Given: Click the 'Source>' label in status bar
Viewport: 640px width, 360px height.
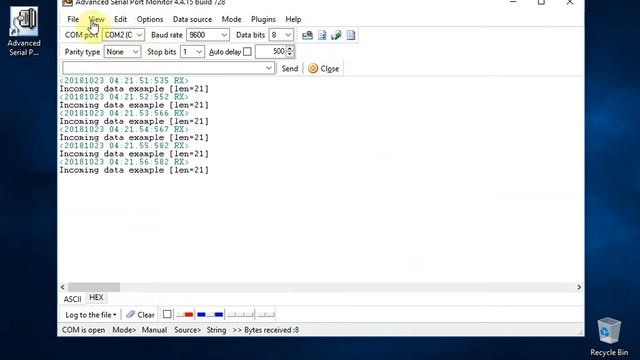Looking at the screenshot, I should pos(187,330).
